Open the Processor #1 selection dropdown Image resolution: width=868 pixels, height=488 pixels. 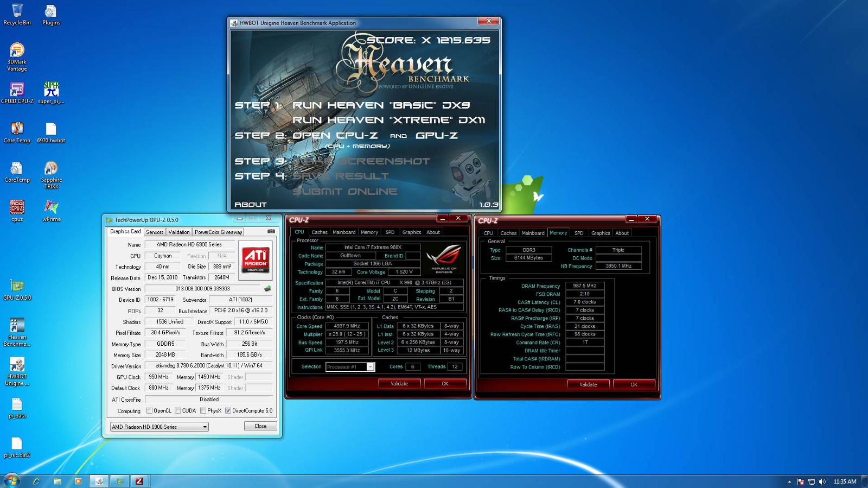tap(350, 367)
